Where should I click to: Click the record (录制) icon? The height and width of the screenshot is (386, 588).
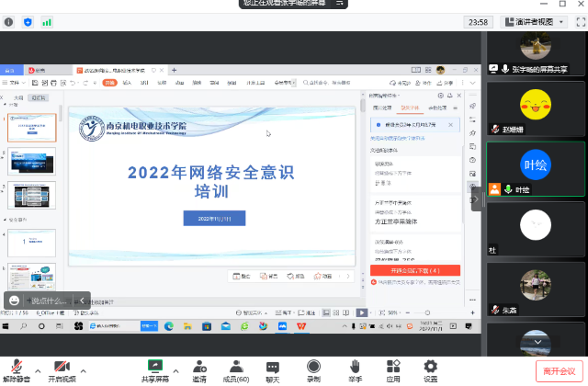click(x=313, y=365)
